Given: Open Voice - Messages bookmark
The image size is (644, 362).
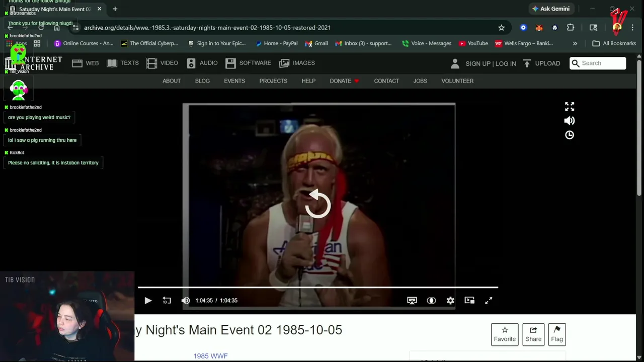Looking at the screenshot, I should (x=427, y=43).
